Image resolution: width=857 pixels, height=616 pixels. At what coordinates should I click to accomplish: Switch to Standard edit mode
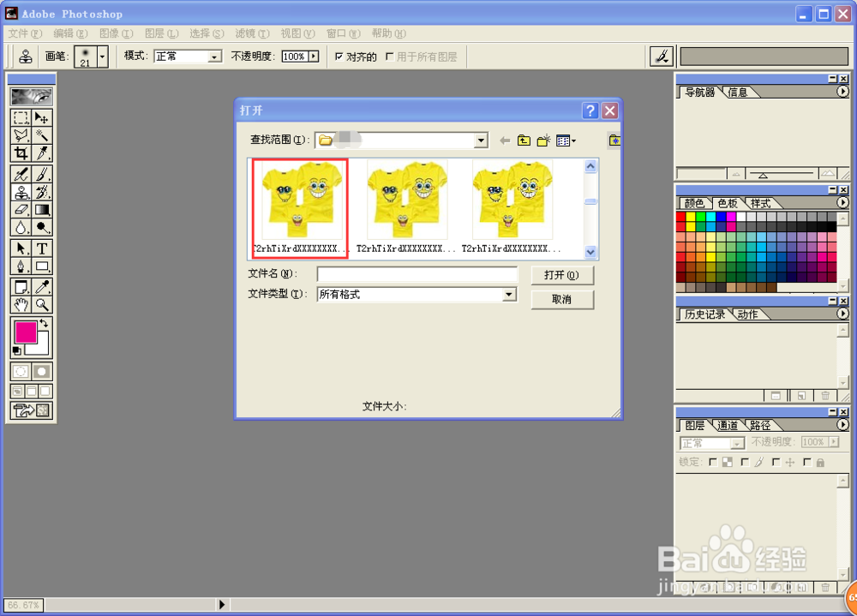[x=21, y=372]
